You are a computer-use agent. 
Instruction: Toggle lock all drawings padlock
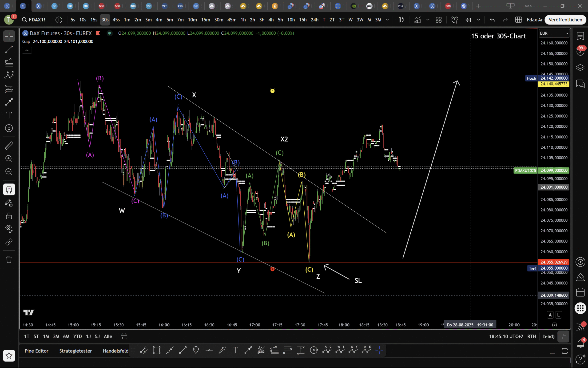(x=9, y=216)
